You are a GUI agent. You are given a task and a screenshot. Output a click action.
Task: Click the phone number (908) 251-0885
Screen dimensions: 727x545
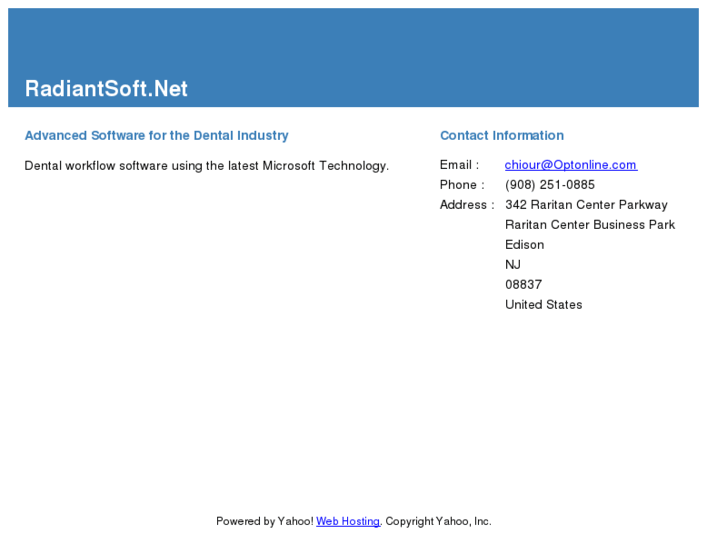pos(550,185)
